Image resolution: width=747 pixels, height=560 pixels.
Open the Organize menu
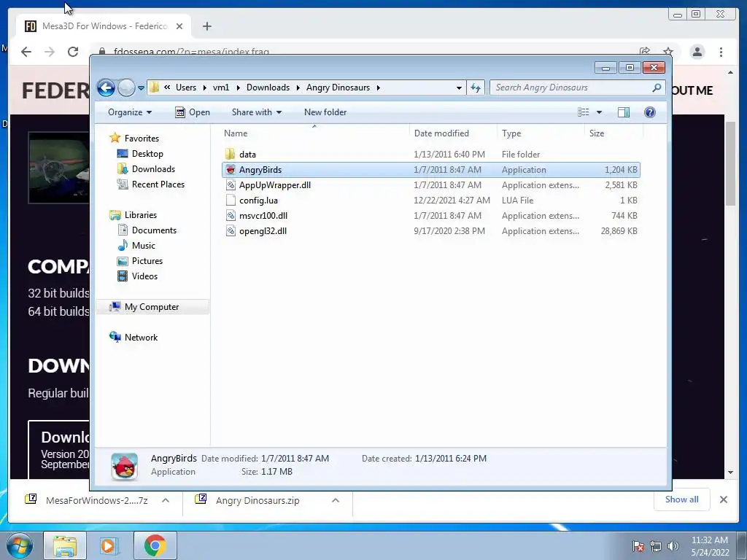[x=130, y=112]
